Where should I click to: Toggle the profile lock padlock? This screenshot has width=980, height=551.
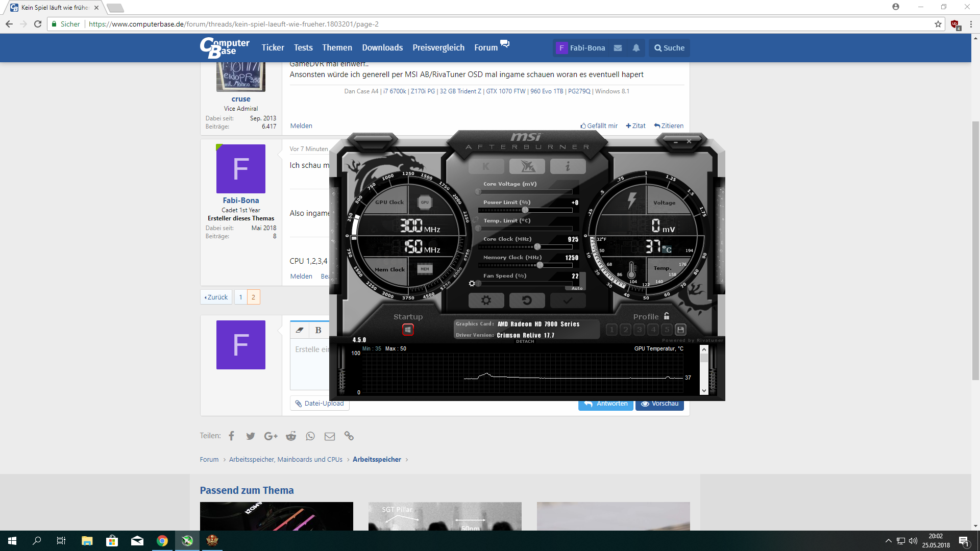[x=666, y=316]
